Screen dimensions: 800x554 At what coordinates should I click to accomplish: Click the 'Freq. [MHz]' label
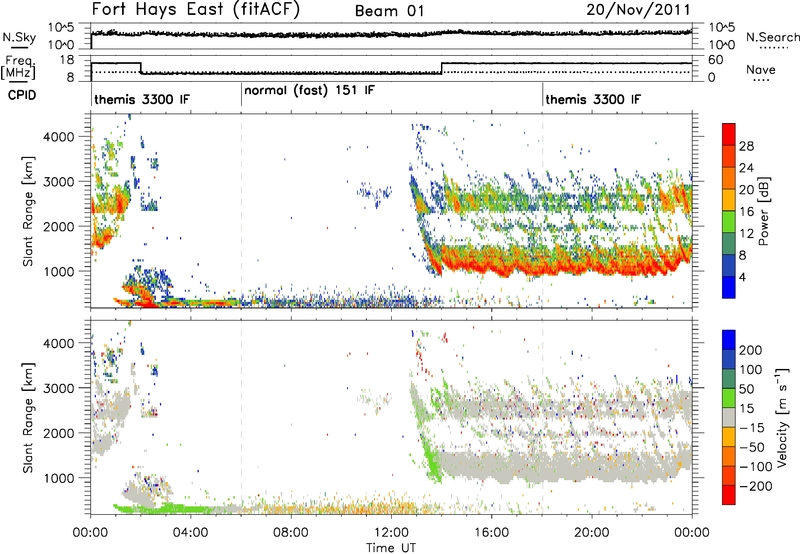point(19,68)
